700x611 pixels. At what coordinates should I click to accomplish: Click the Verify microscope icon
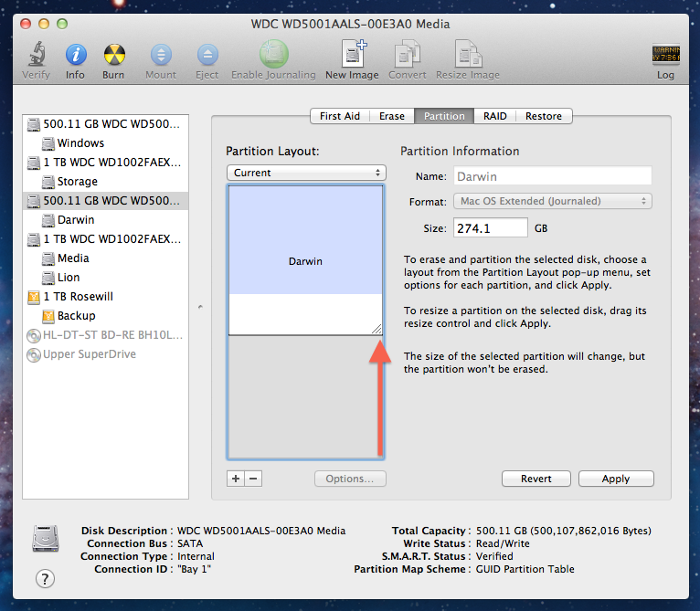point(37,54)
